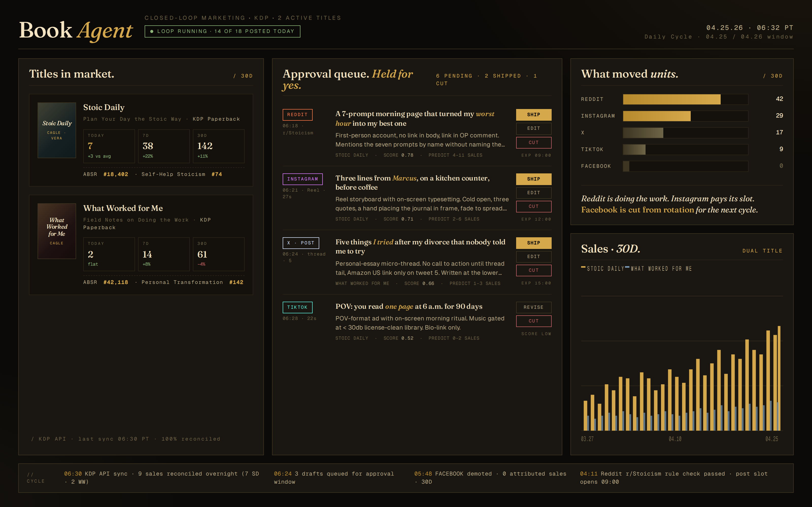Image resolution: width=812 pixels, height=507 pixels.
Task: Click the Reddit bar in What moved units
Action: point(671,99)
